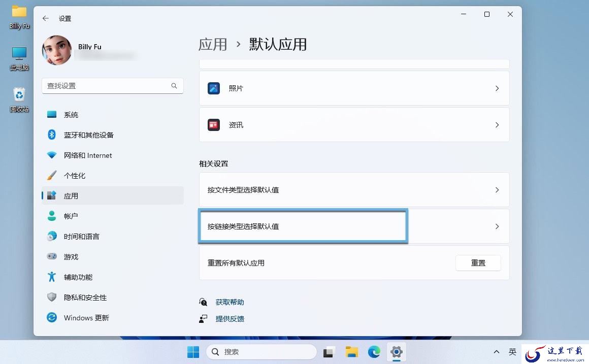The height and width of the screenshot is (364, 589).
Task: Open Microsoft Edge from the taskbar
Action: coord(374,352)
